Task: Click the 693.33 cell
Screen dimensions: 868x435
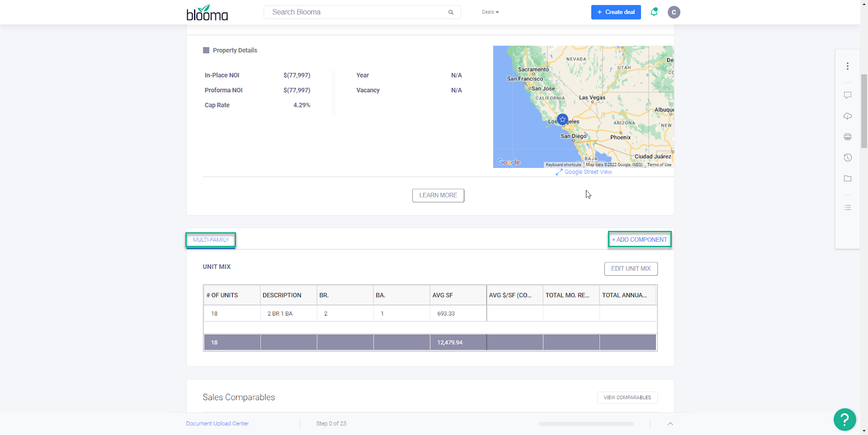Action: (458, 314)
